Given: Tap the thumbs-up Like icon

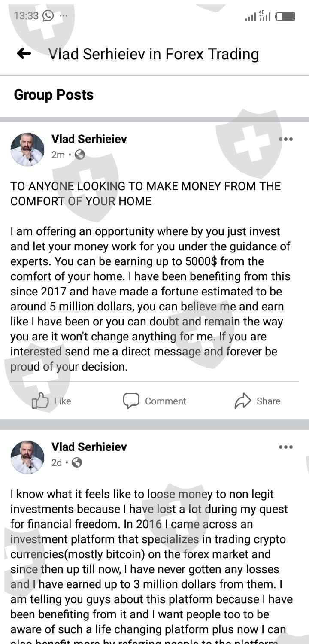Looking at the screenshot, I should click(x=40, y=401).
